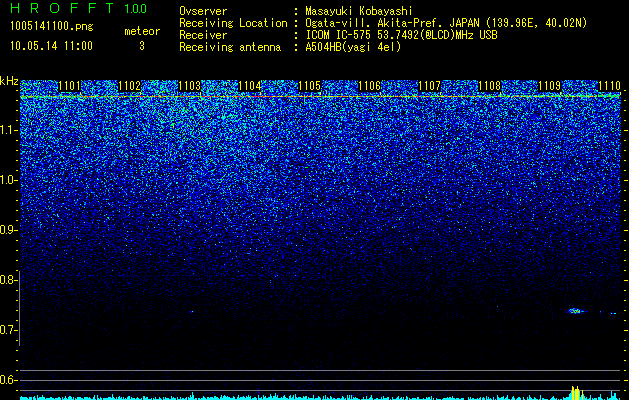Click the 1102 time marker
This screenshot has height=400, width=629.
tap(130, 86)
